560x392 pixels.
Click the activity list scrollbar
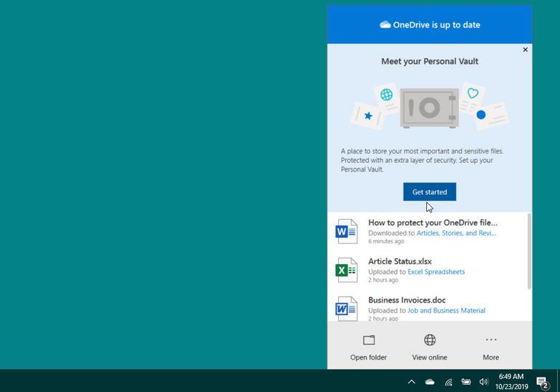529,252
